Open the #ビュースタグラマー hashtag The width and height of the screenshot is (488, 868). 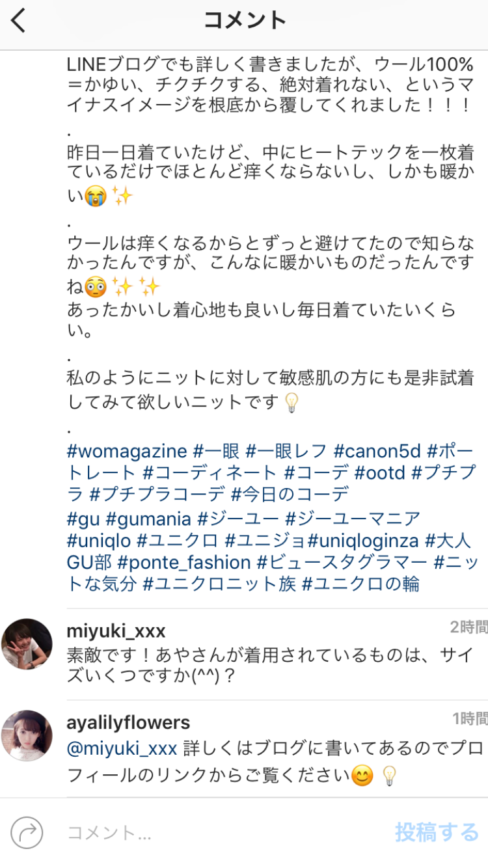[x=342, y=562]
